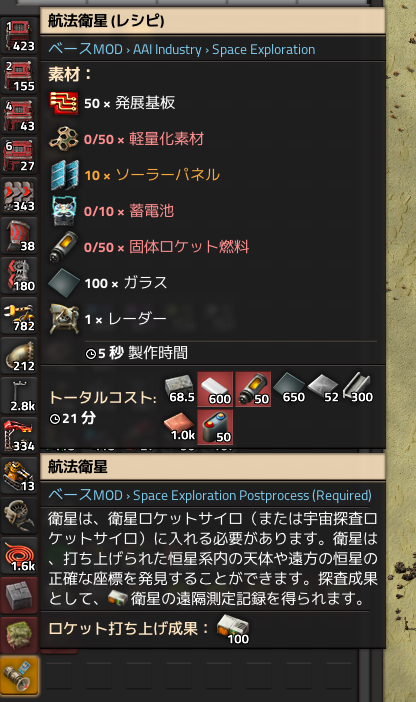Image resolution: width=416 pixels, height=702 pixels.
Task: Click the copper plate total cost 1.0k
Action: pyautogui.click(x=179, y=428)
